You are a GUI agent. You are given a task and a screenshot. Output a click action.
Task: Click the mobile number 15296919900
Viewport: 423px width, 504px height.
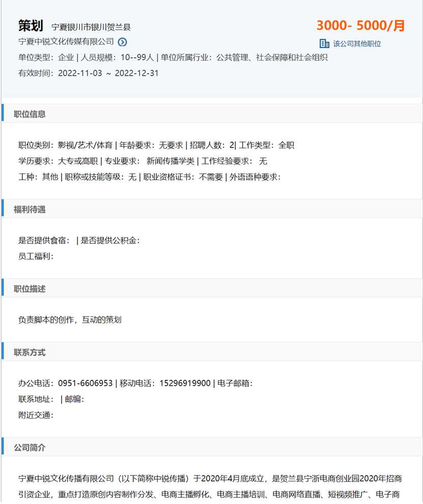click(185, 383)
